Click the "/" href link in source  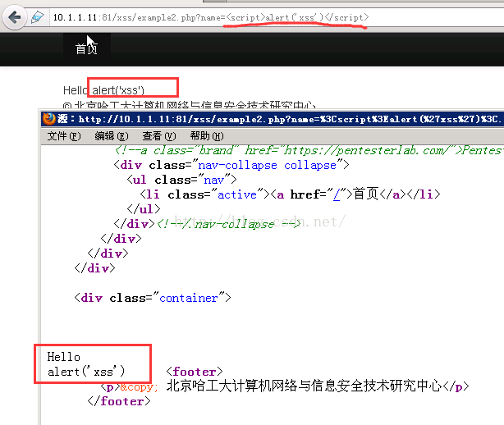(x=337, y=194)
